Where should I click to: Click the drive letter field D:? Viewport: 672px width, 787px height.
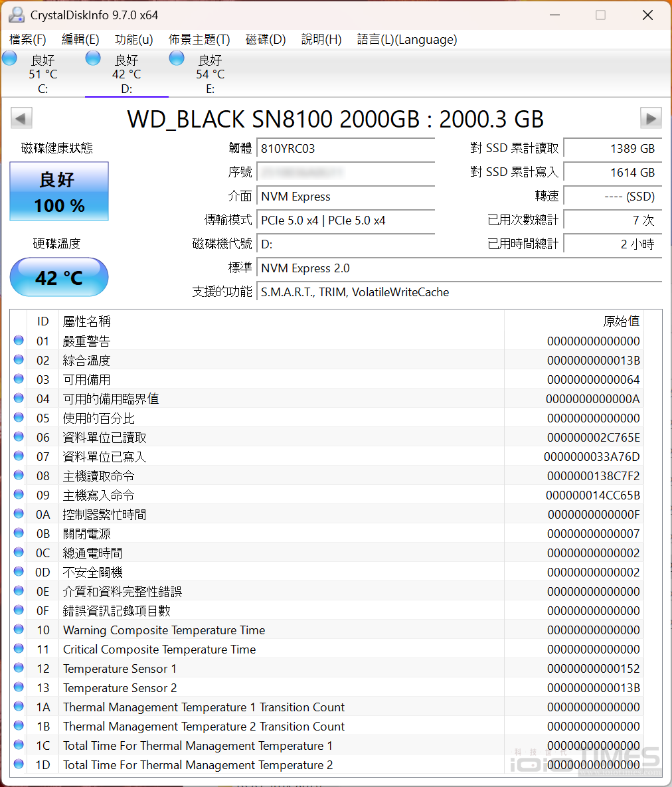pos(346,244)
